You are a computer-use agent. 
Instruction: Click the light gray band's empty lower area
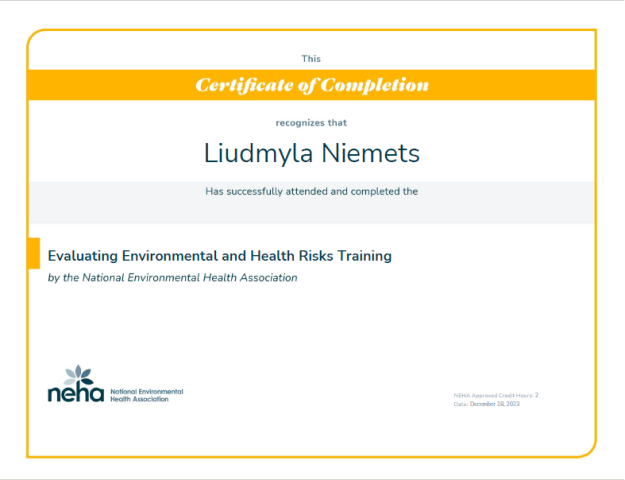coord(312,212)
